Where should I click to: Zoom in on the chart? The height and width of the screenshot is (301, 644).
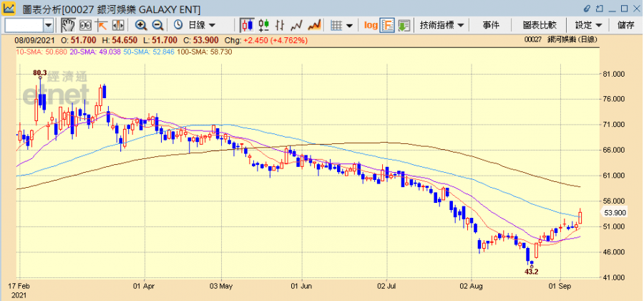tap(141, 25)
